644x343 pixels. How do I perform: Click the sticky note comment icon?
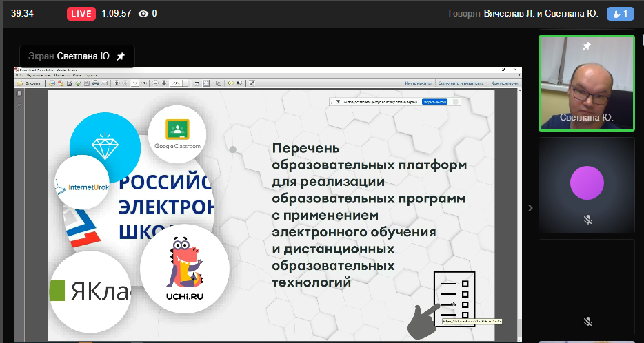[x=230, y=83]
